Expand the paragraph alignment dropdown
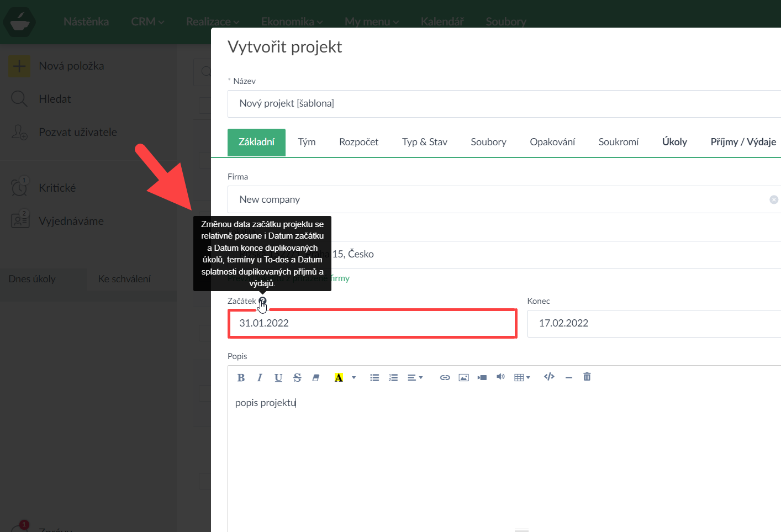The image size is (781, 532). pyautogui.click(x=415, y=378)
